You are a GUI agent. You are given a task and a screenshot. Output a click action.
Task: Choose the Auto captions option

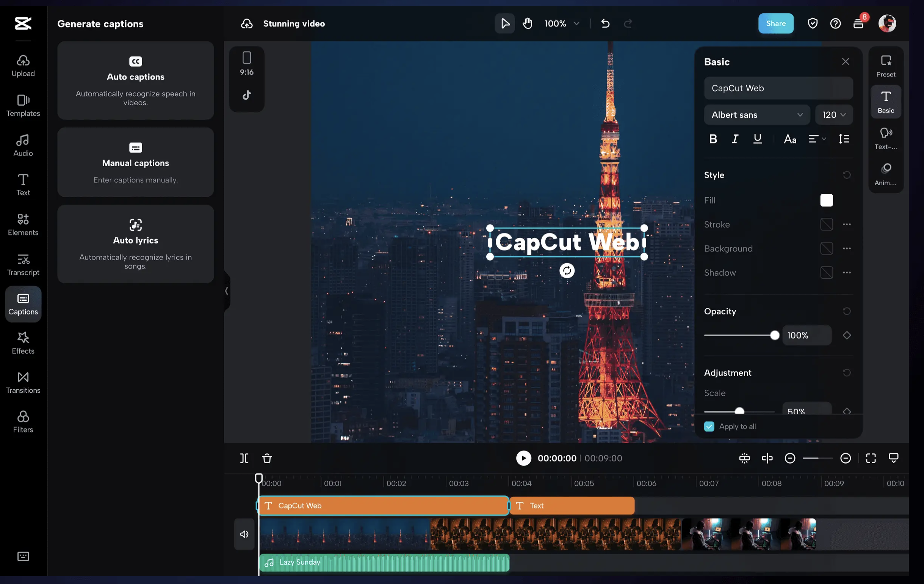135,81
